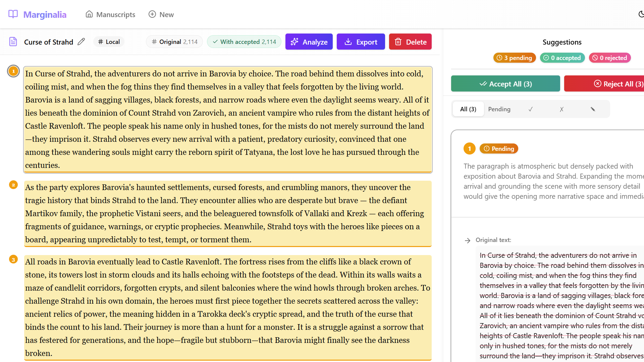
Task: Go to Manuscripts page
Action: [x=110, y=14]
